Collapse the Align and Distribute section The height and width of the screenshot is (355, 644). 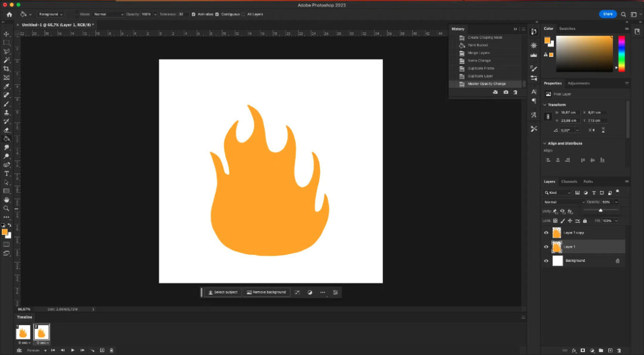tap(545, 143)
